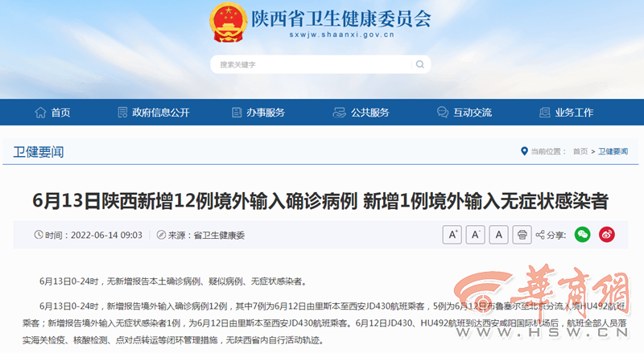The width and height of the screenshot is (644, 353).
Task: Increase font size with A+ button
Action: point(452,235)
